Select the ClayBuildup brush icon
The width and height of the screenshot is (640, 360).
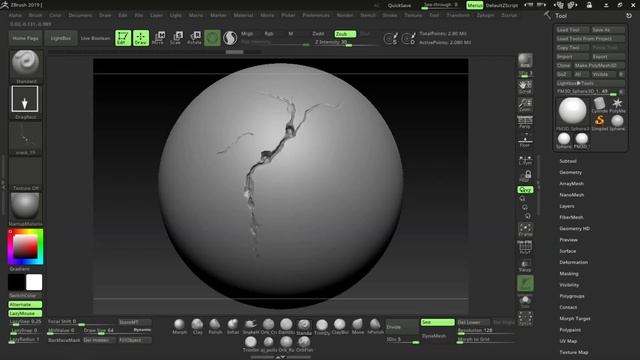click(340, 327)
